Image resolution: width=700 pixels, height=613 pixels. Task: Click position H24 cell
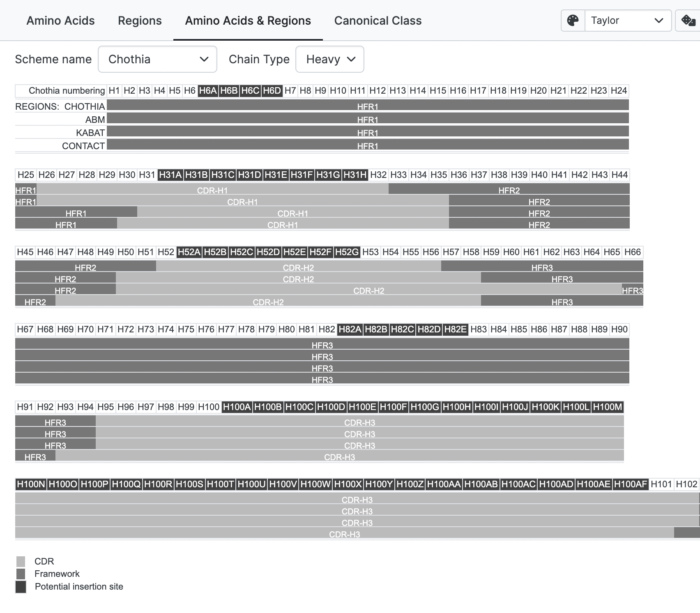coord(619,90)
